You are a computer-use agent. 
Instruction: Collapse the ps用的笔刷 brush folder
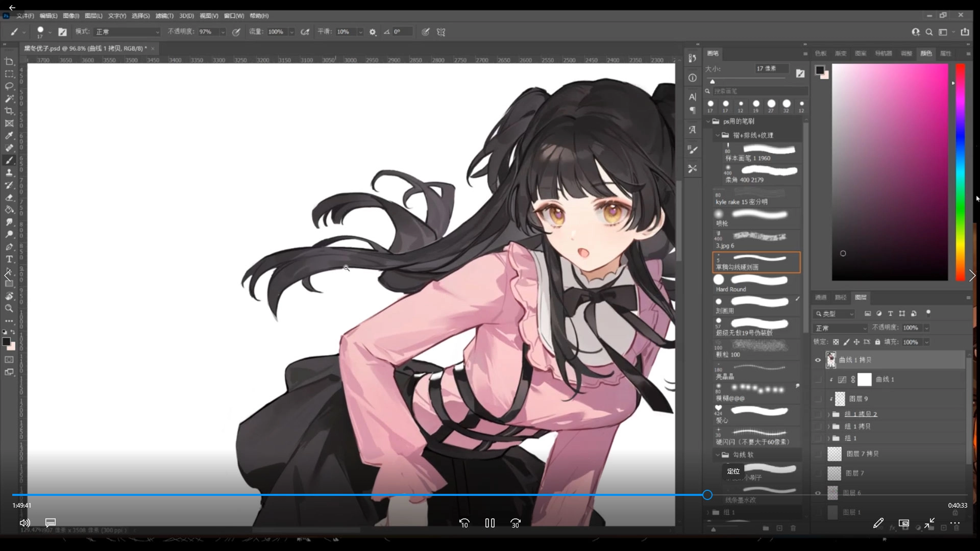click(x=708, y=121)
